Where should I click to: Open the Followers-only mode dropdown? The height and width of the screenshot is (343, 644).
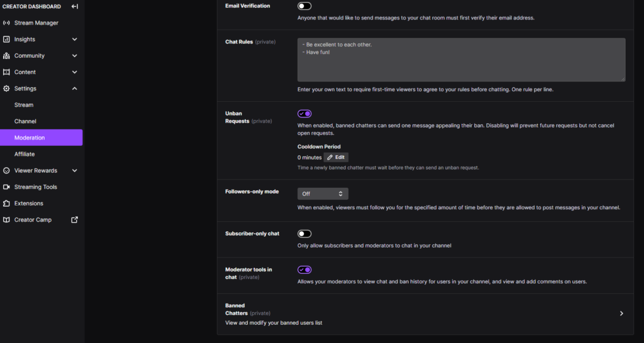(323, 193)
